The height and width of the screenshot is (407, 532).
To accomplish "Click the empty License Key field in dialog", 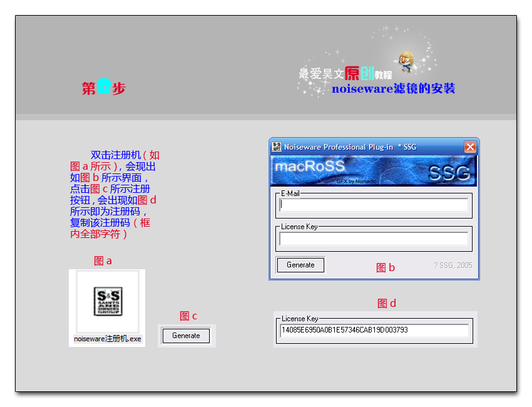I will pos(374,239).
